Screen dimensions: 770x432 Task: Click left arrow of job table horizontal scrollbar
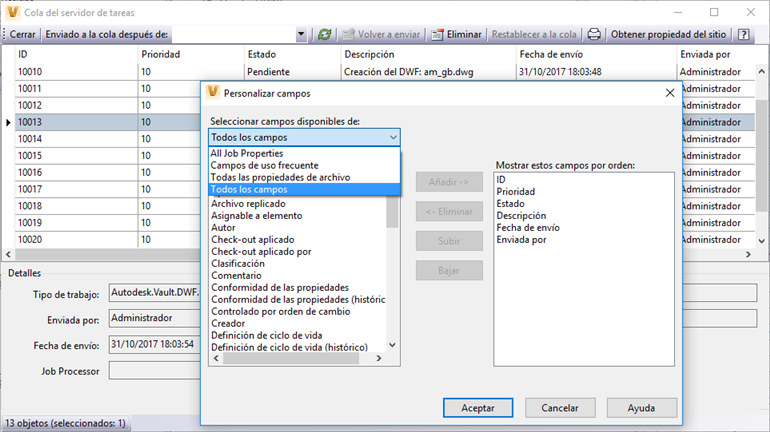tap(8, 254)
